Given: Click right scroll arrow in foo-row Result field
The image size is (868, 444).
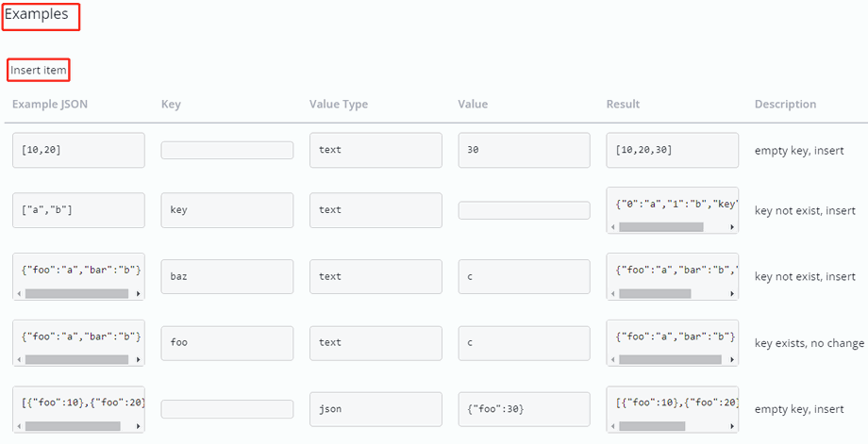Looking at the screenshot, I should (733, 360).
